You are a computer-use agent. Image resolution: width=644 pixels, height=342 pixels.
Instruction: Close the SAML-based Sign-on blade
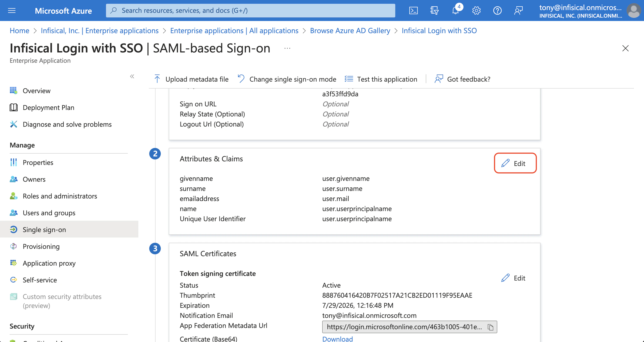[625, 48]
